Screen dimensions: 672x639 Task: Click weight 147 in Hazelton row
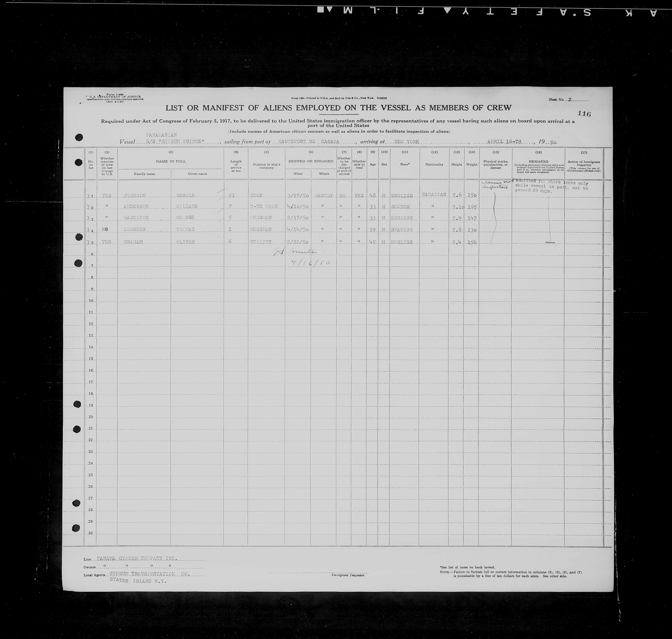(x=472, y=218)
